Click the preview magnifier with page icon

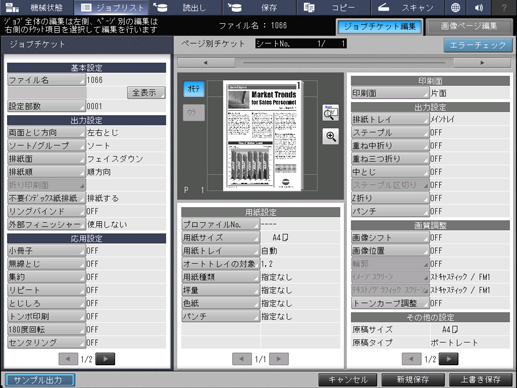click(x=330, y=113)
